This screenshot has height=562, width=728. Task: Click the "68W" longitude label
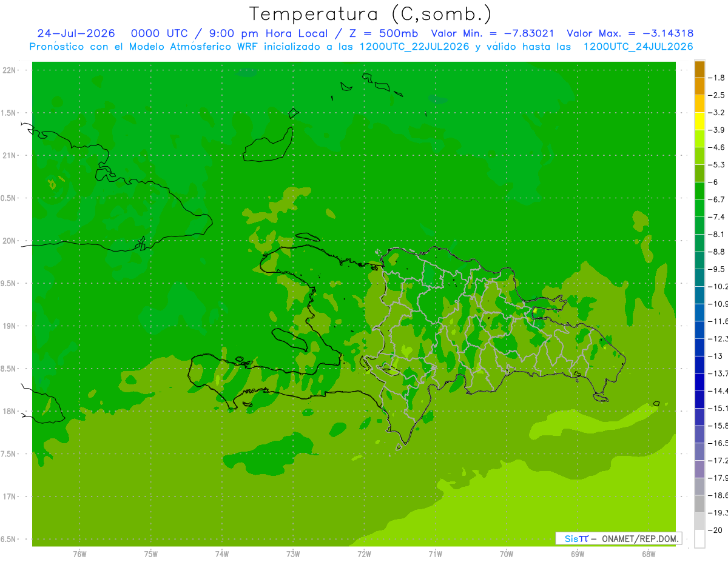(649, 554)
